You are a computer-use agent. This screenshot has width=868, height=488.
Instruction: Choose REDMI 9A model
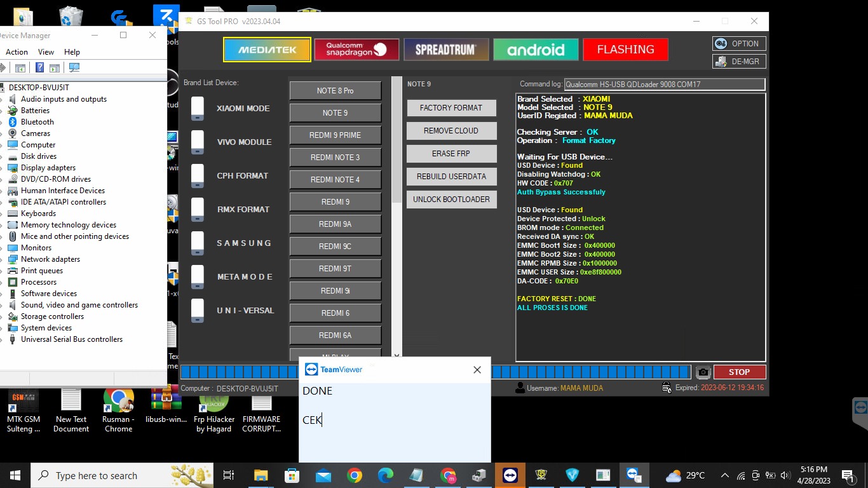336,224
